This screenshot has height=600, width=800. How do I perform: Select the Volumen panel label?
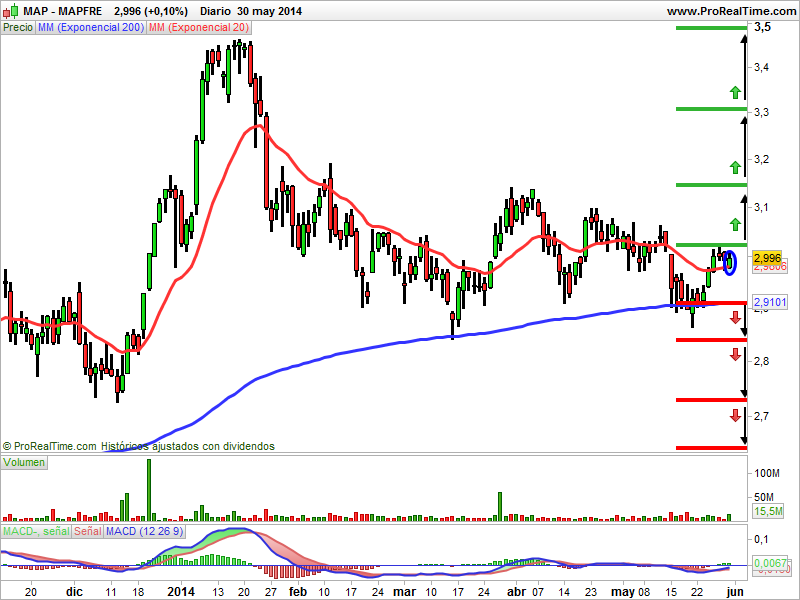point(24,463)
